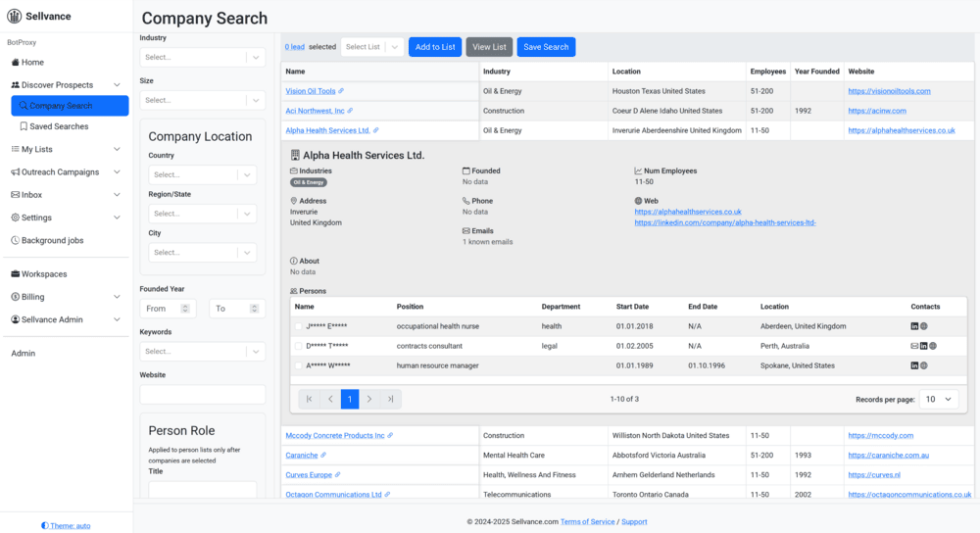Screen dimensions: 980x533
Task: Open the 0 lead selected link
Action: point(295,47)
